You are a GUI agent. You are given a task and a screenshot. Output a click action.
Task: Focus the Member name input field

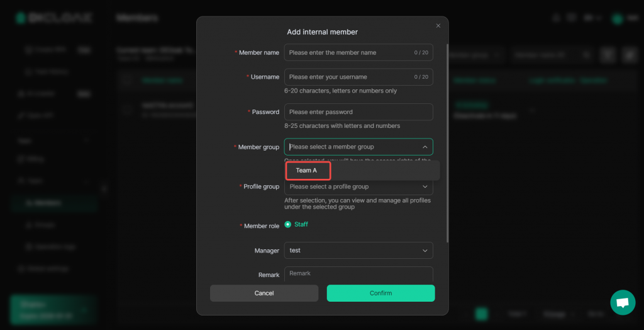(349, 52)
